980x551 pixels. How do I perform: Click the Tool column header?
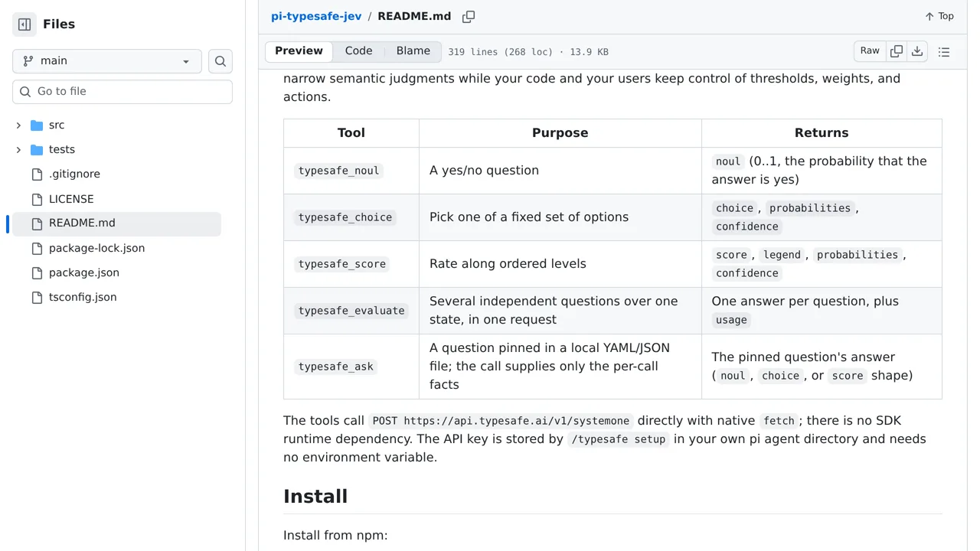[351, 133]
